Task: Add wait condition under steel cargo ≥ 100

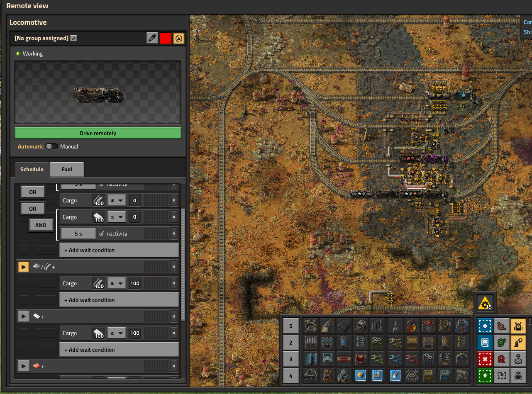Action: click(x=119, y=300)
